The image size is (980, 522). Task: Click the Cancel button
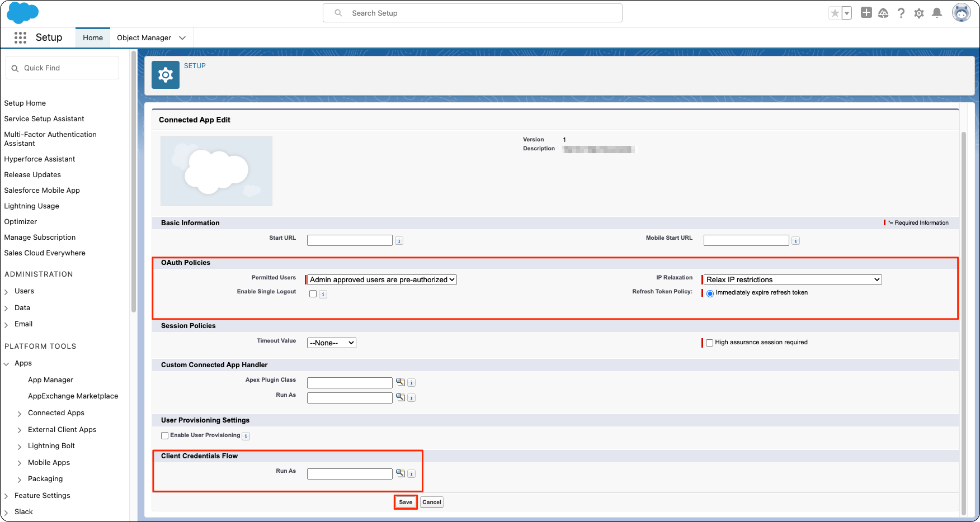coord(432,502)
